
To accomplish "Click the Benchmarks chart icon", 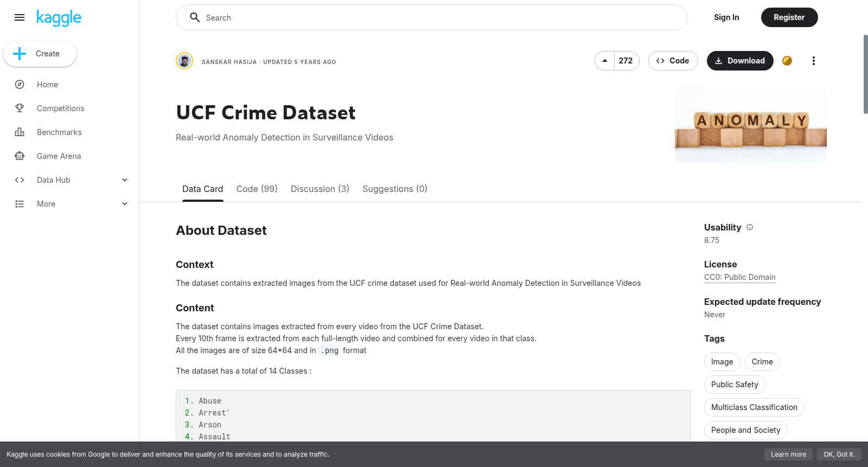I will [x=20, y=132].
